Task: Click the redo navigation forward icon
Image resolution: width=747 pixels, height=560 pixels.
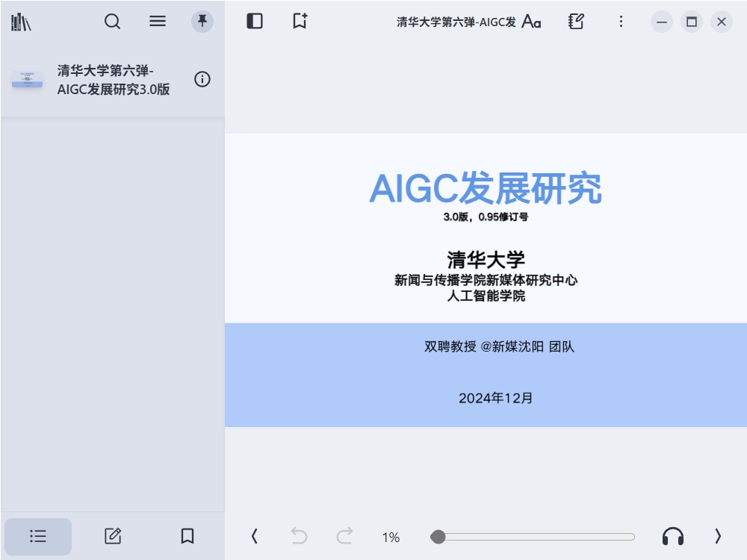Action: pyautogui.click(x=344, y=537)
